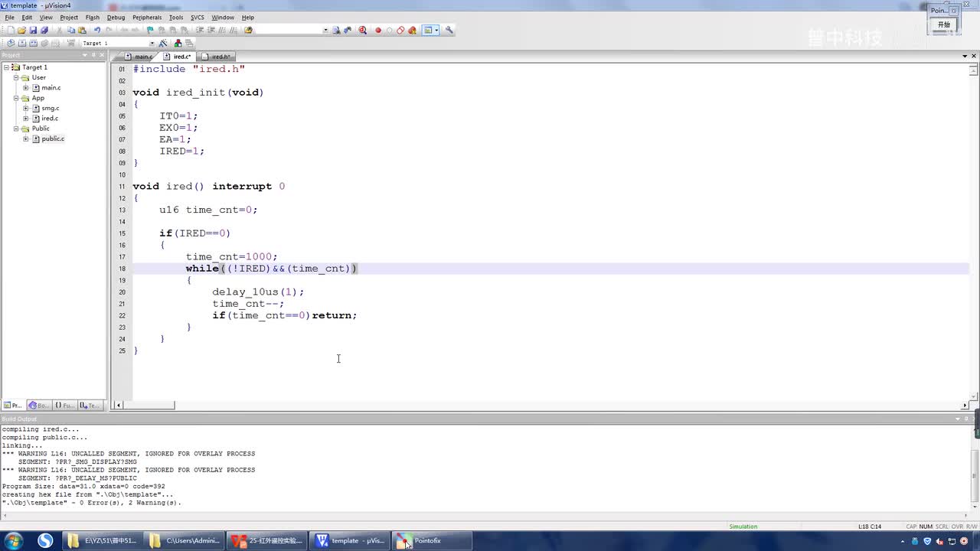The height and width of the screenshot is (551, 980).
Task: Collapse the App group folder
Action: click(x=16, y=98)
